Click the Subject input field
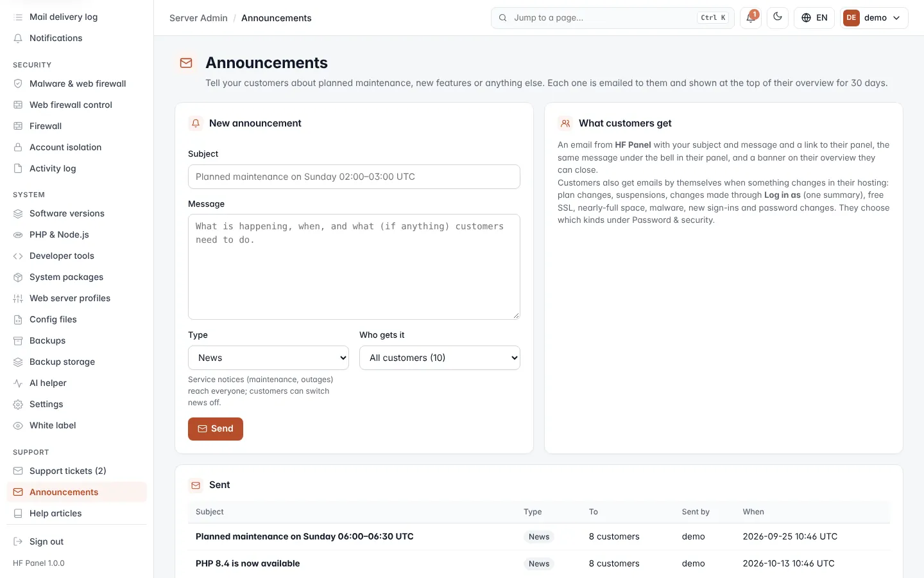The height and width of the screenshot is (578, 924). point(354,177)
